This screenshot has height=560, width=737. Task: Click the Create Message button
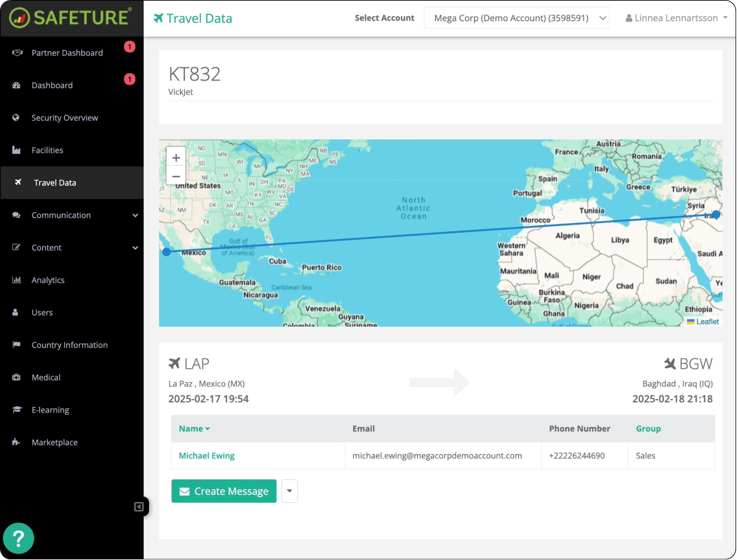(224, 491)
